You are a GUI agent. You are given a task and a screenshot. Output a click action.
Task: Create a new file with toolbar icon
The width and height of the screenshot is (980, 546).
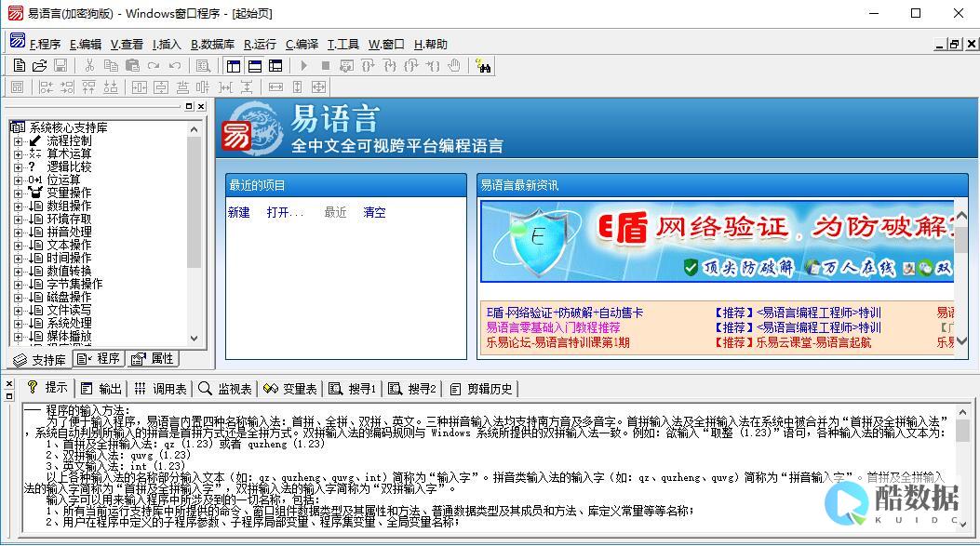tap(20, 65)
